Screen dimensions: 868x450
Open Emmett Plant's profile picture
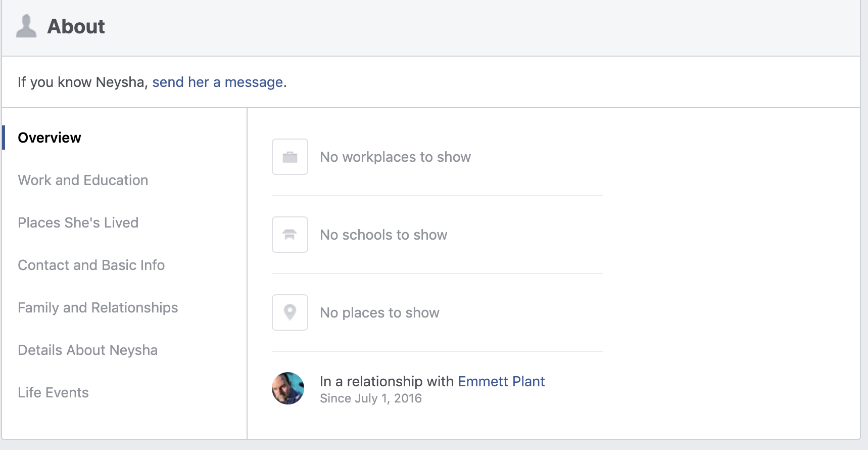(288, 388)
